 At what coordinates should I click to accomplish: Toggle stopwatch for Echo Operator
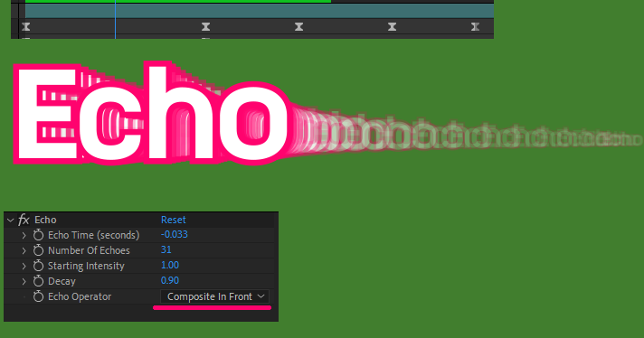click(x=38, y=296)
